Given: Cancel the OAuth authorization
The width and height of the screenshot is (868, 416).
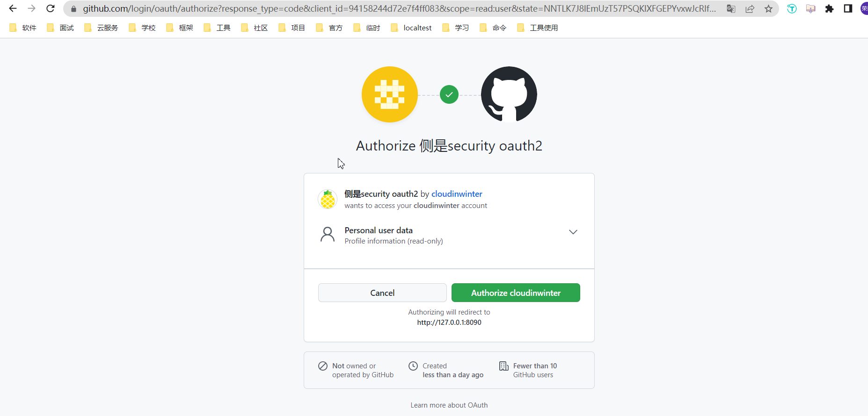Looking at the screenshot, I should [x=382, y=293].
